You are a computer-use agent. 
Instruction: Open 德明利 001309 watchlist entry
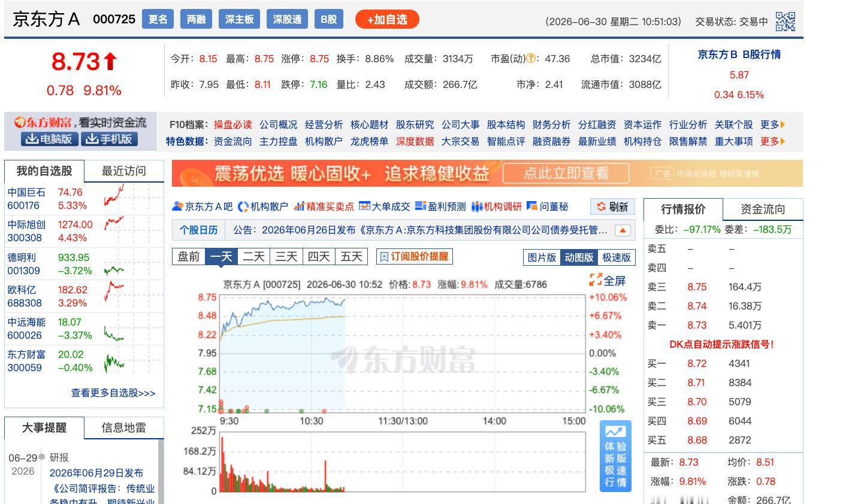coord(84,264)
